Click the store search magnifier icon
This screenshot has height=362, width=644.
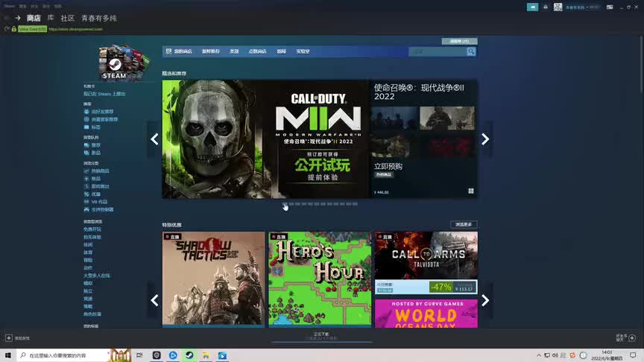click(x=471, y=51)
